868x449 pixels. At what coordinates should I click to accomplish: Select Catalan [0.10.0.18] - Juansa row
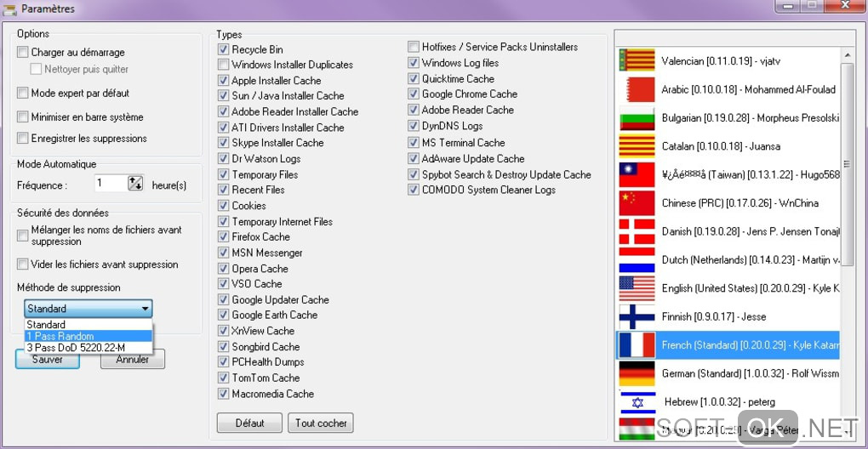point(728,146)
